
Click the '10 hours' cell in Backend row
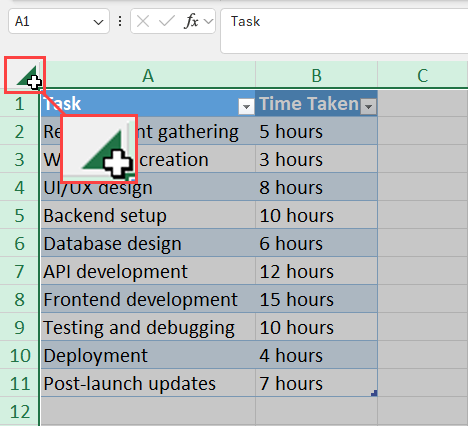317,215
